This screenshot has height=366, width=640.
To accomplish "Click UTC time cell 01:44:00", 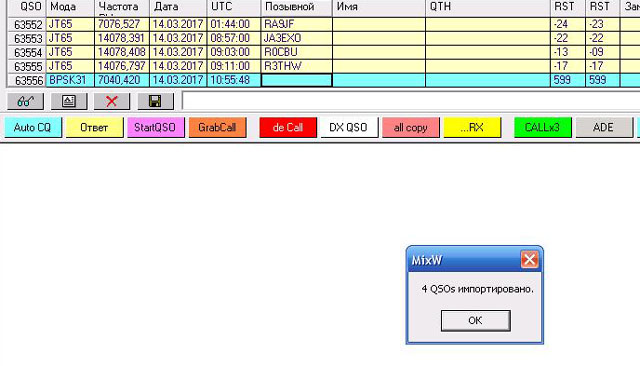I will click(x=234, y=24).
